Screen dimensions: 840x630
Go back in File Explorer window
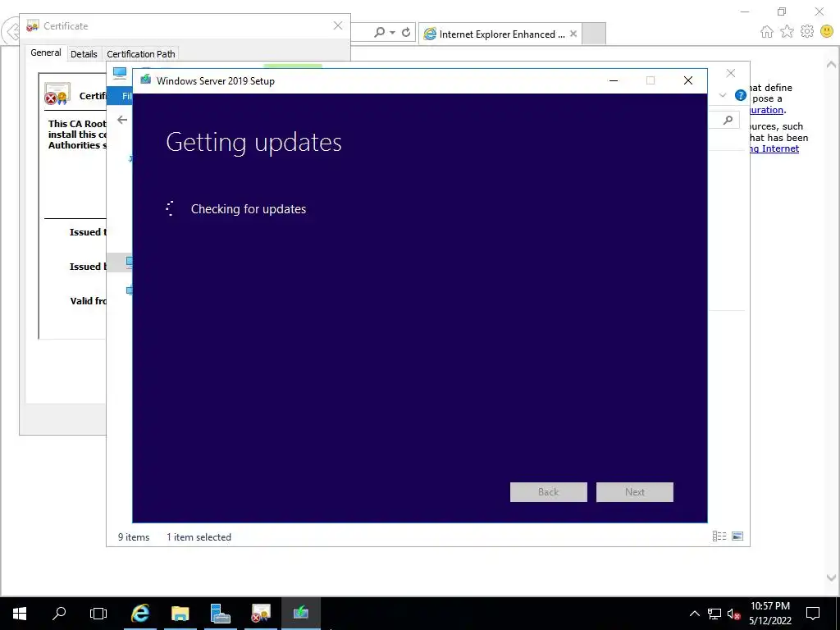122,120
